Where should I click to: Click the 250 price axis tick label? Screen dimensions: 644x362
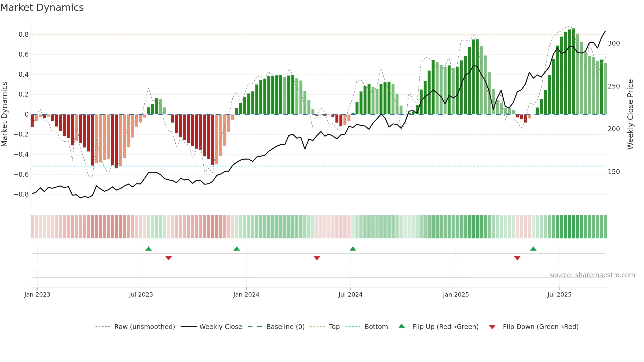[614, 86]
